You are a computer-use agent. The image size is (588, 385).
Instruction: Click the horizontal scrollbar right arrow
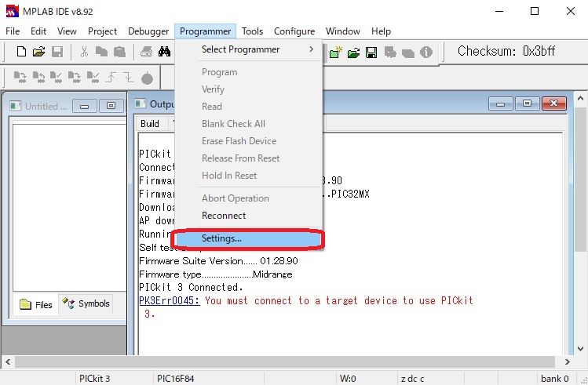click(567, 361)
